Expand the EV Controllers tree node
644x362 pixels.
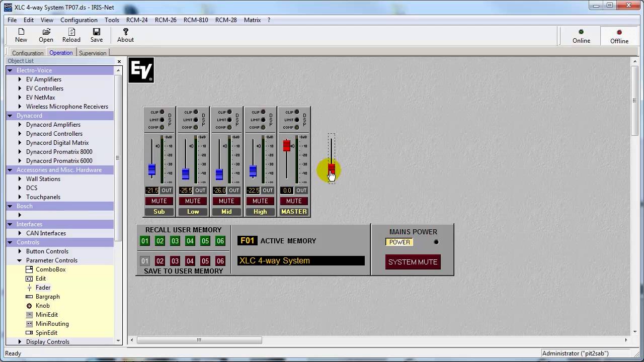(20, 88)
